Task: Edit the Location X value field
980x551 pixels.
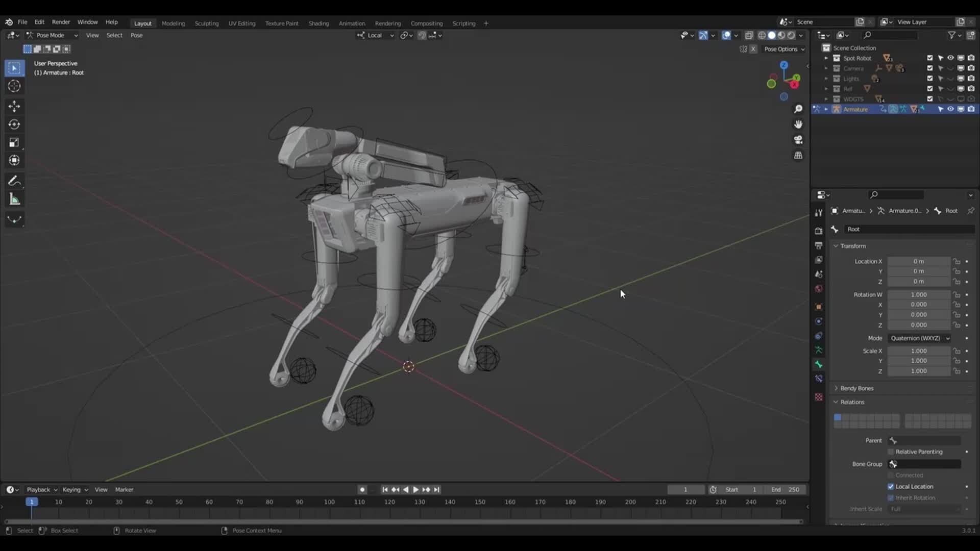Action: pos(919,261)
